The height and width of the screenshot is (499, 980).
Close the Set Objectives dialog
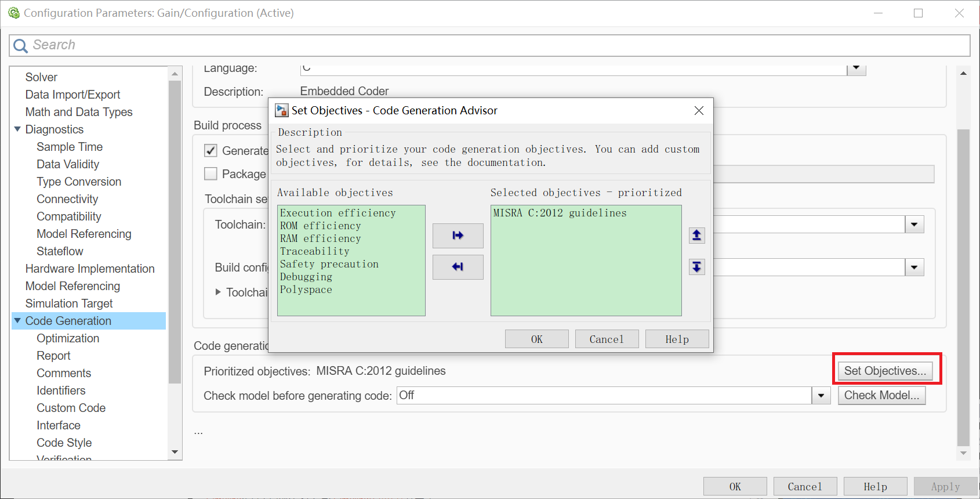coord(699,110)
